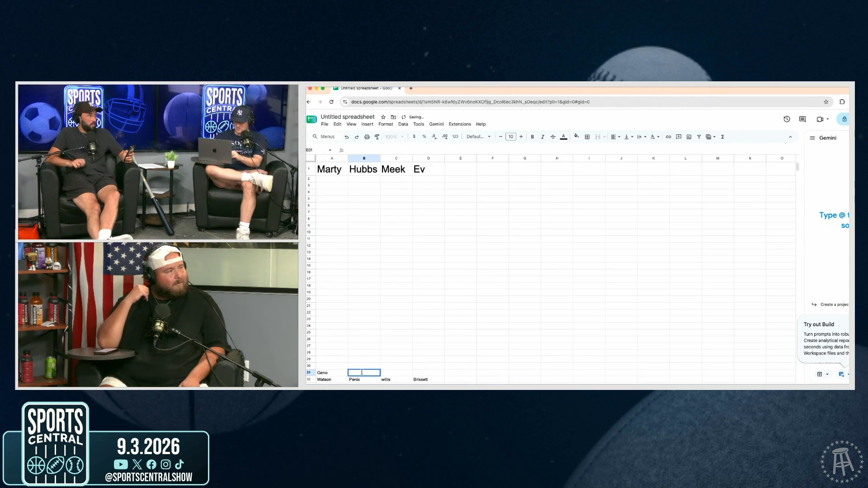Open the more number formats 123 menu
Image resolution: width=868 pixels, height=488 pixels.
[455, 137]
